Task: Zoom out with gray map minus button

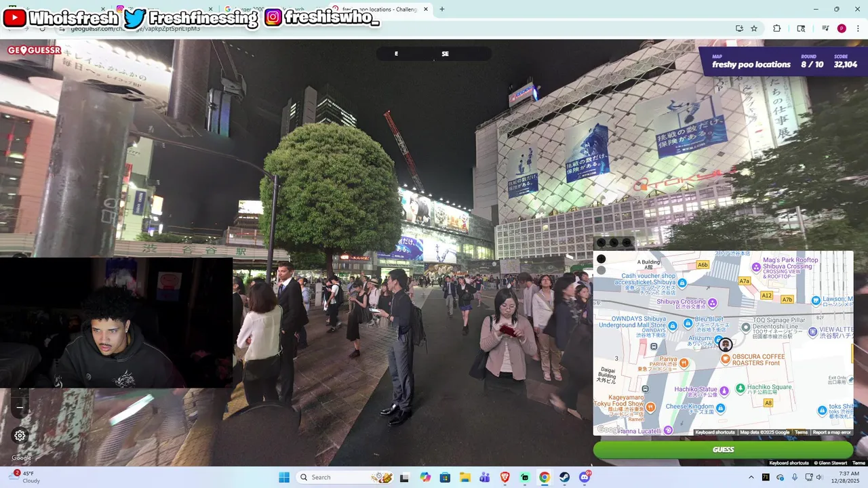Action: [x=601, y=270]
